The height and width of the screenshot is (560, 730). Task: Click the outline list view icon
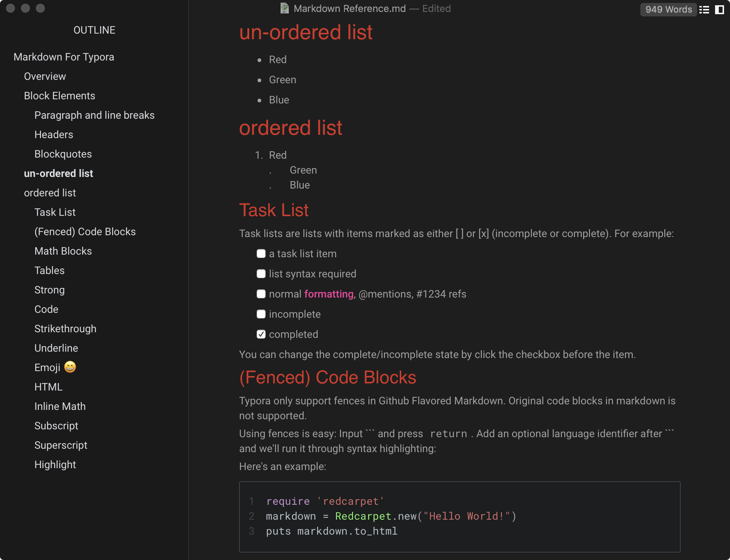(x=704, y=9)
